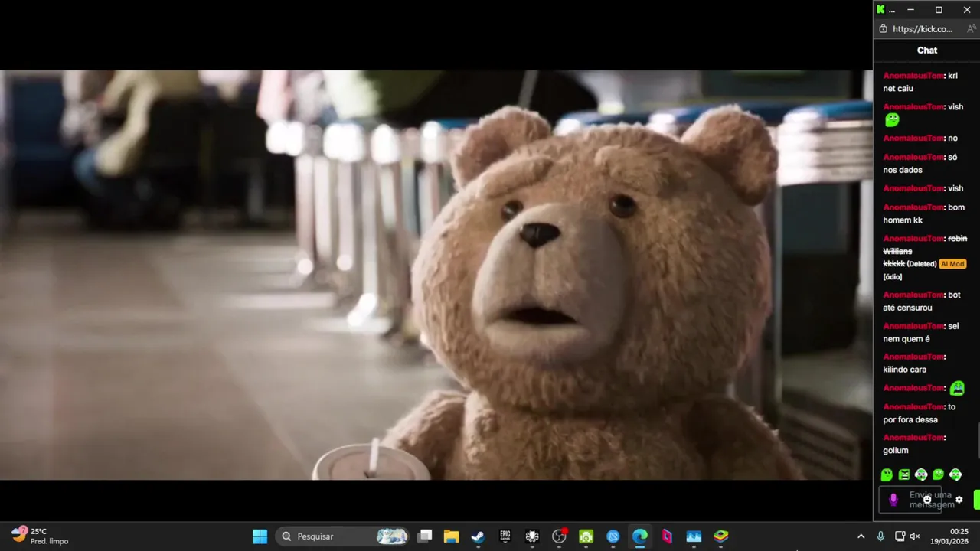980x551 pixels.
Task: Click the green send message button
Action: pos(977,500)
